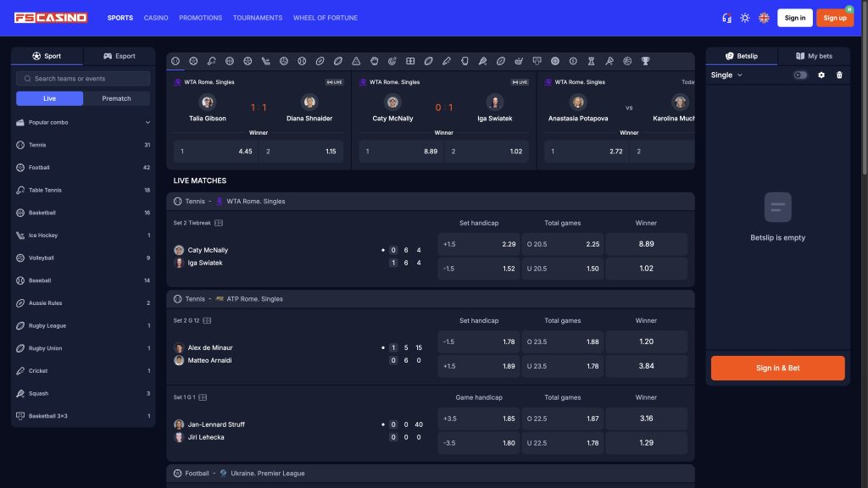The height and width of the screenshot is (488, 868).
Task: Select the cricket bat icon in sports bar
Action: [446, 61]
